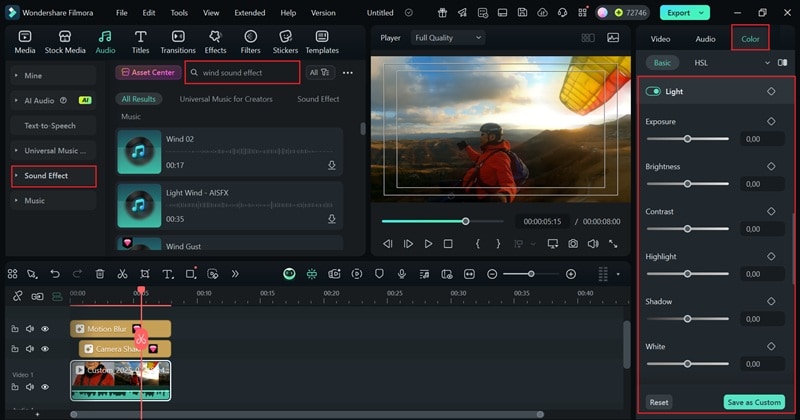Screen dimensions: 800x420
Task: Mute the Camera Shake track
Action: [30, 349]
